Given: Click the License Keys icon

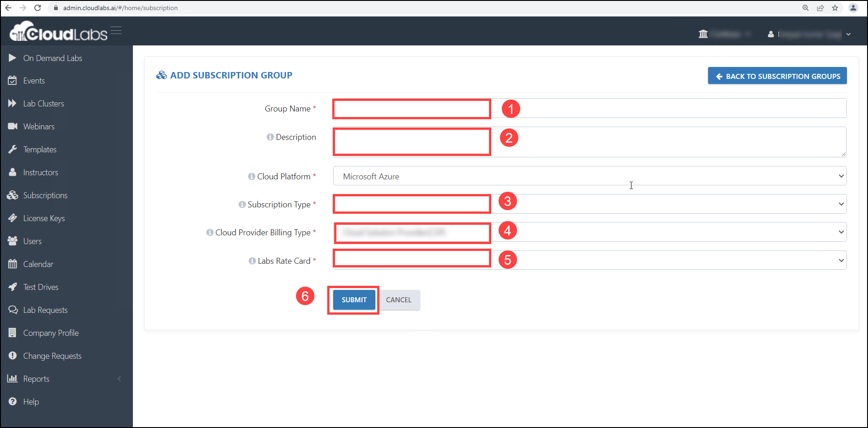Looking at the screenshot, I should (12, 218).
